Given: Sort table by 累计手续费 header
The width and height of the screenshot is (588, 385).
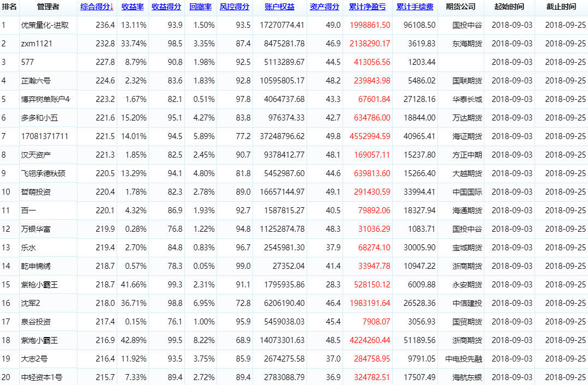Looking at the screenshot, I should coord(415,7).
